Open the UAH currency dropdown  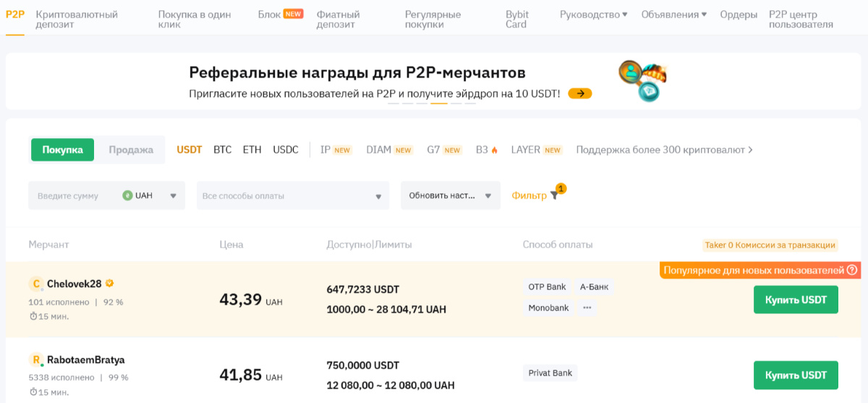[x=173, y=196]
